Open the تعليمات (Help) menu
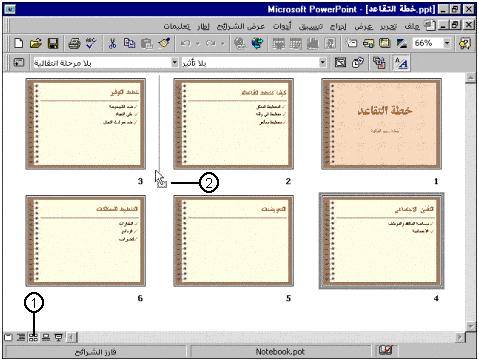The image size is (479, 361). click(177, 26)
